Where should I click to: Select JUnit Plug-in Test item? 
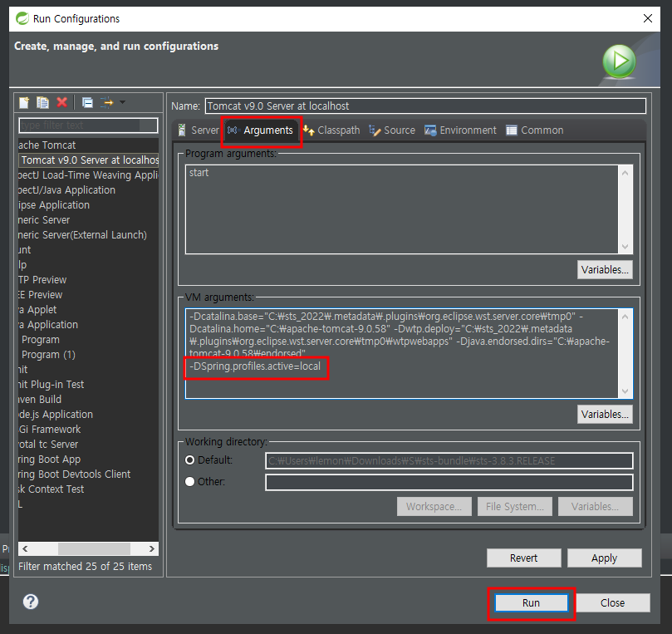(x=51, y=385)
